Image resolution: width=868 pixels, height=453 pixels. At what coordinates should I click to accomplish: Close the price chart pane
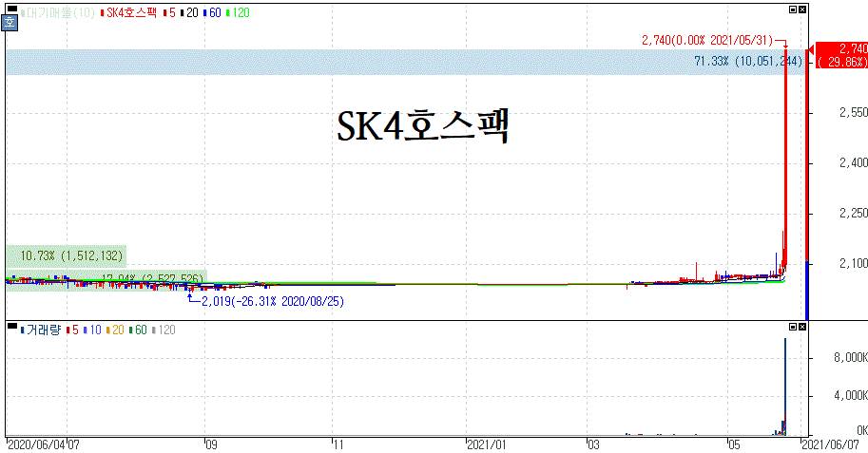point(802,9)
